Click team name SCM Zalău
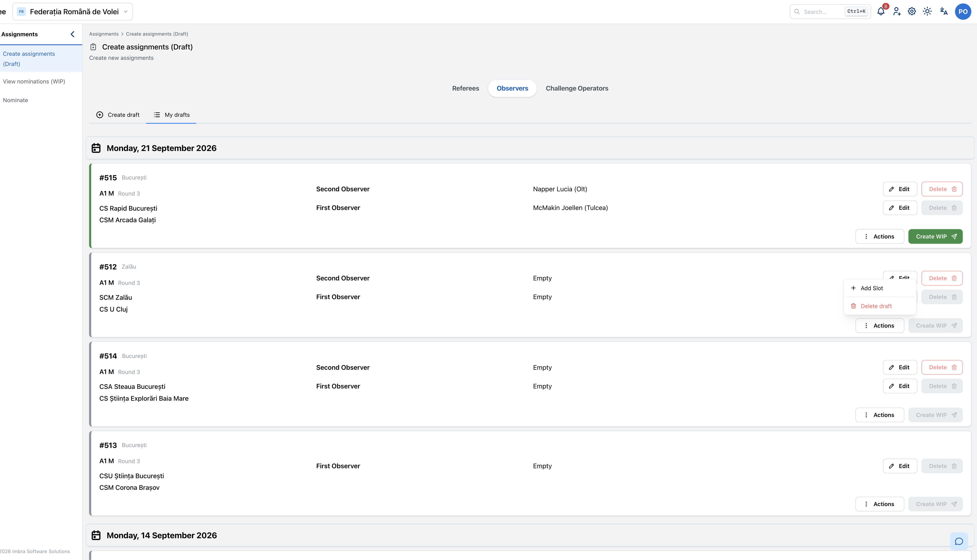 (x=116, y=298)
